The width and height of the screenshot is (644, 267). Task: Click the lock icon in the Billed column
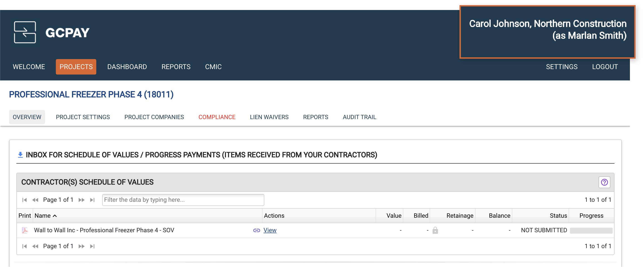point(435,230)
